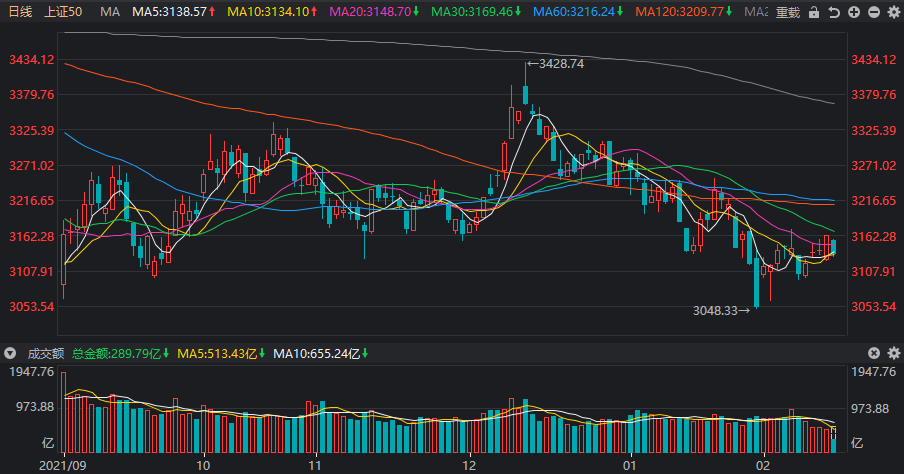The height and width of the screenshot is (474, 904).
Task: Toggle the MA60 moving average label
Action: pyautogui.click(x=578, y=12)
